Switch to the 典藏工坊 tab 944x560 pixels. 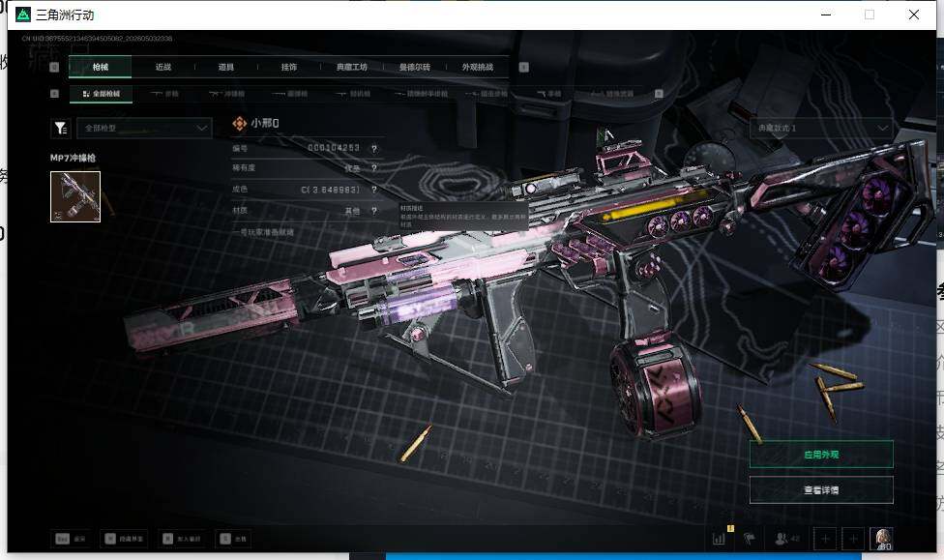point(352,67)
